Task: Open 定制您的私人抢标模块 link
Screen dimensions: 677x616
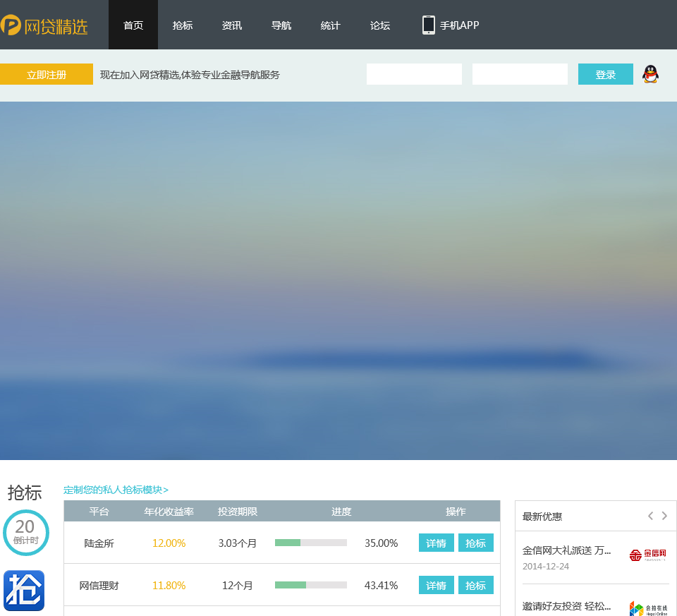Action: click(116, 490)
